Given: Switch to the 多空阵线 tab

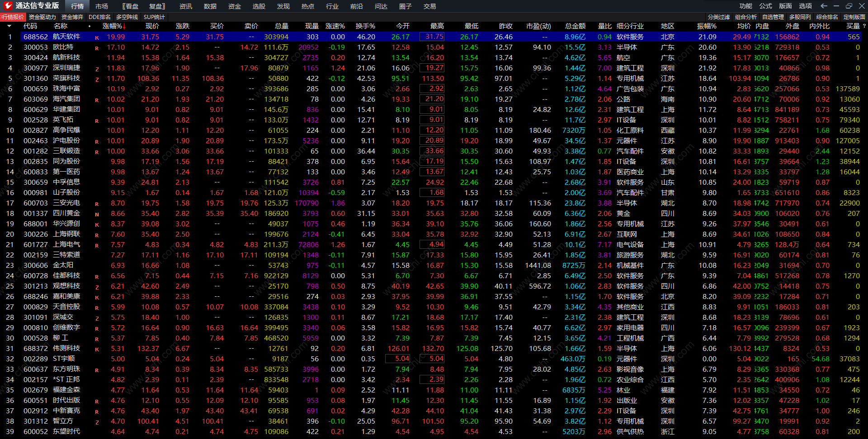Looking at the screenshot, I should point(127,17).
